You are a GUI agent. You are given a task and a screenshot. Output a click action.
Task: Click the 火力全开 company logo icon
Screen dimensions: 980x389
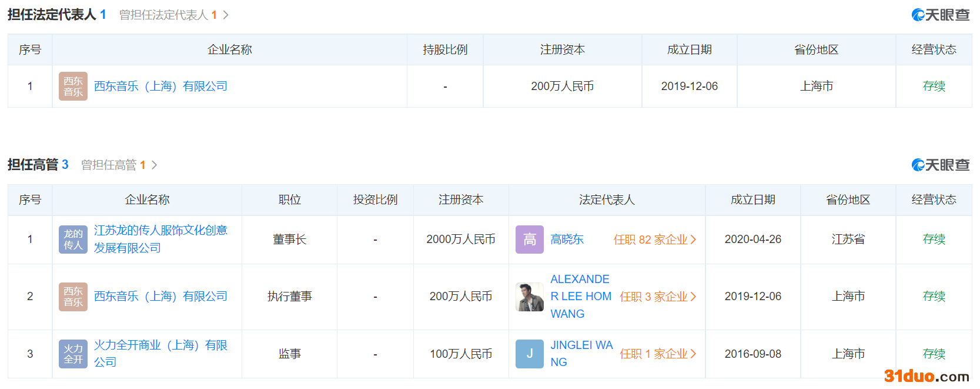click(73, 354)
